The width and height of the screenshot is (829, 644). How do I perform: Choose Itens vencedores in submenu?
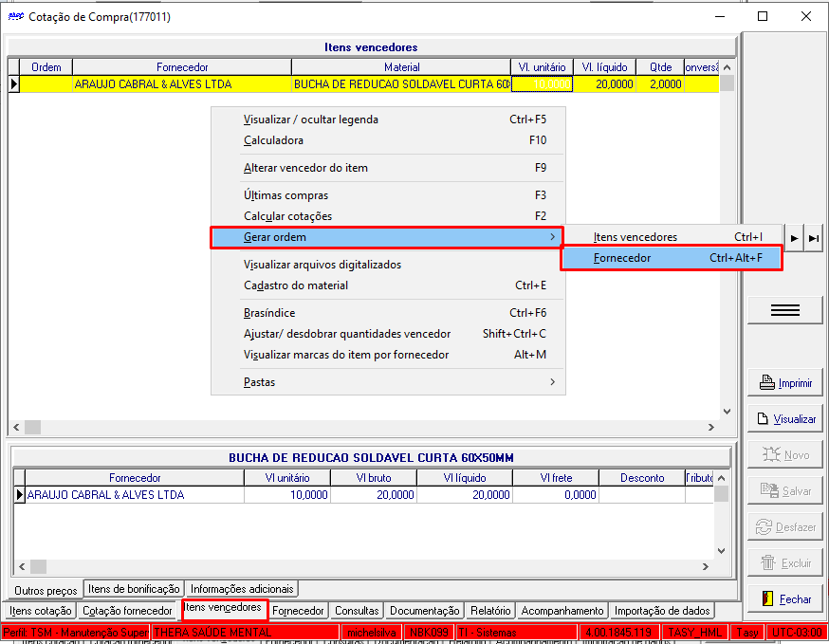point(671,237)
